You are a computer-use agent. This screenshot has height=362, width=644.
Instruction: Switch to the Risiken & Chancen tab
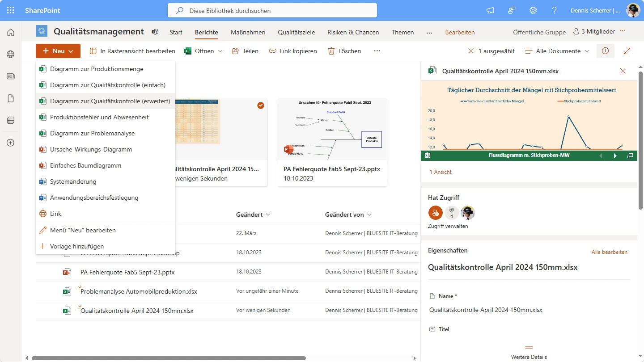(353, 32)
